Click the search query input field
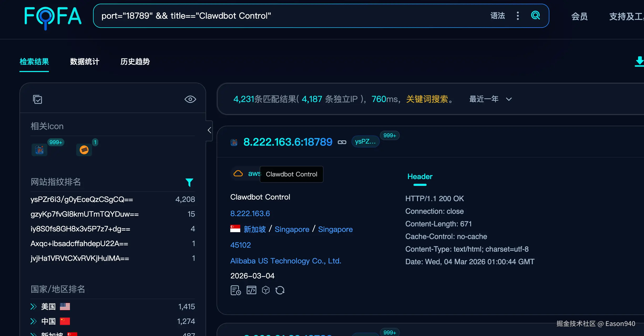This screenshot has height=336, width=644. pos(289,16)
